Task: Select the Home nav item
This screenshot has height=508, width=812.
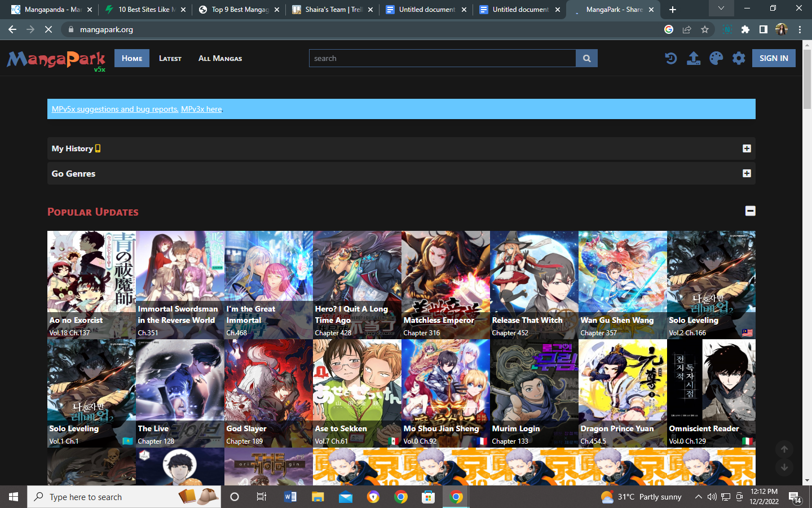Action: [x=132, y=58]
